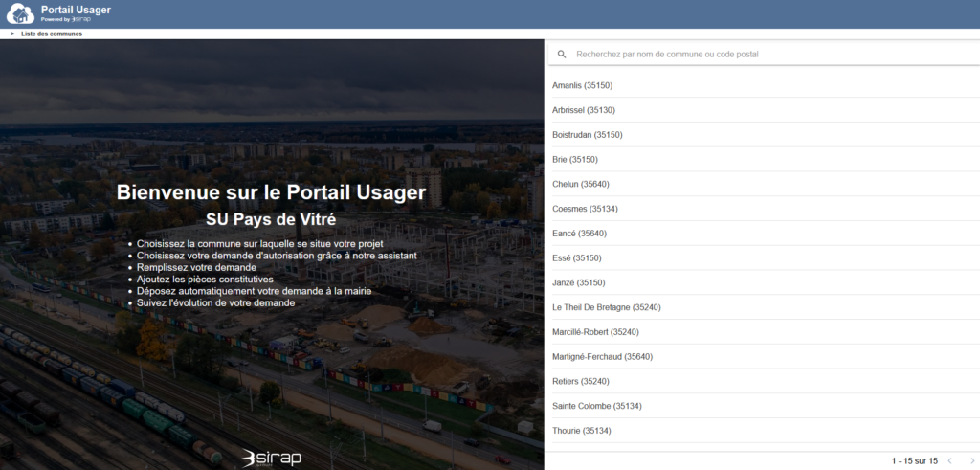Viewport: 980px width, 470px height.
Task: Click the Portail Usager cloud logo
Action: (x=21, y=13)
